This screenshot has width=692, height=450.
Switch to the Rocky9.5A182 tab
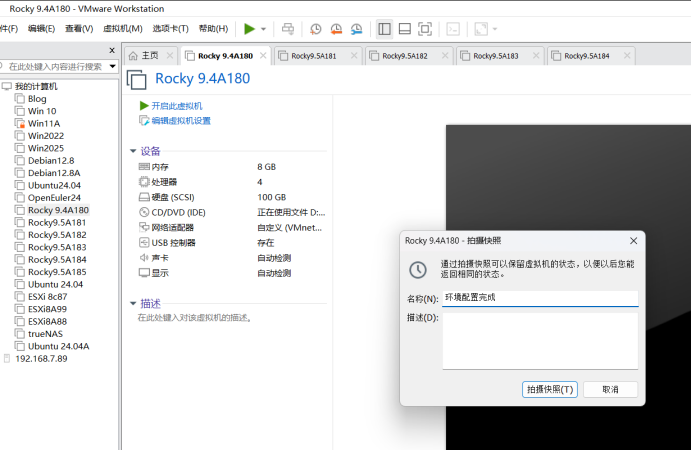pyautogui.click(x=404, y=56)
